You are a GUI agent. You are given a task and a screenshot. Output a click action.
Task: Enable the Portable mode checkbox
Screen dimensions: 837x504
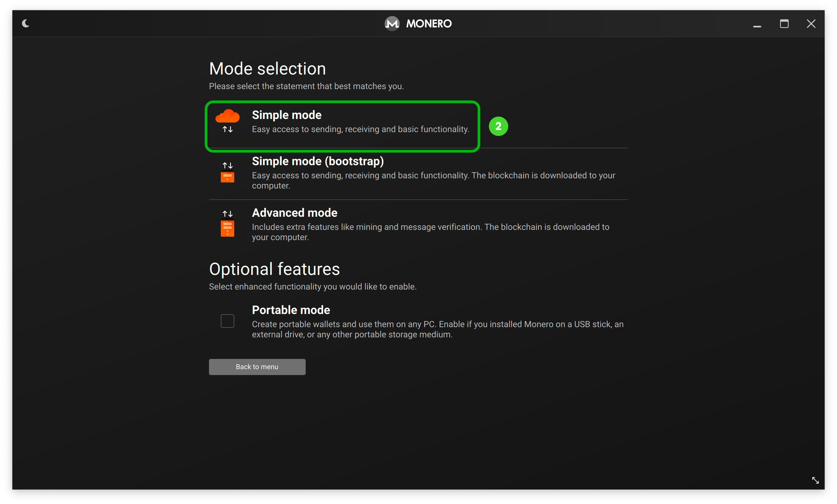pyautogui.click(x=227, y=321)
